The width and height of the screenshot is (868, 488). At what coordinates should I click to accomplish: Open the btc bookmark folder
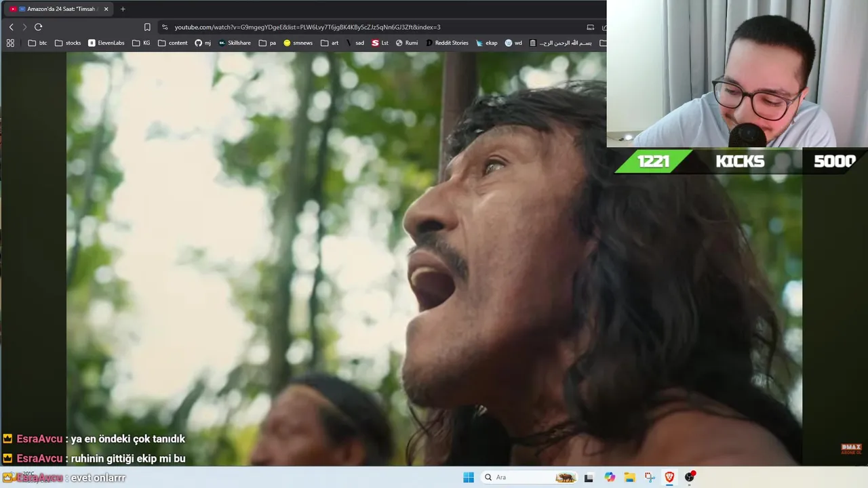(38, 43)
